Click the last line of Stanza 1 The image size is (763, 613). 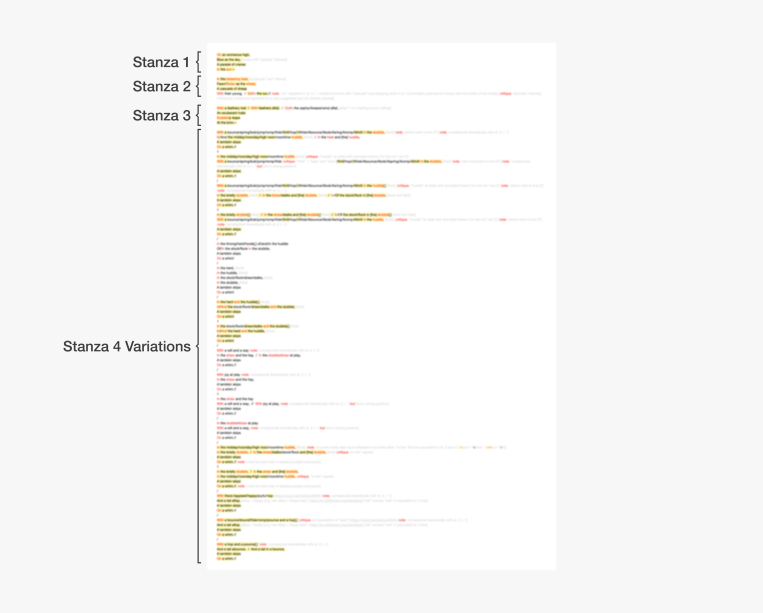pos(225,68)
